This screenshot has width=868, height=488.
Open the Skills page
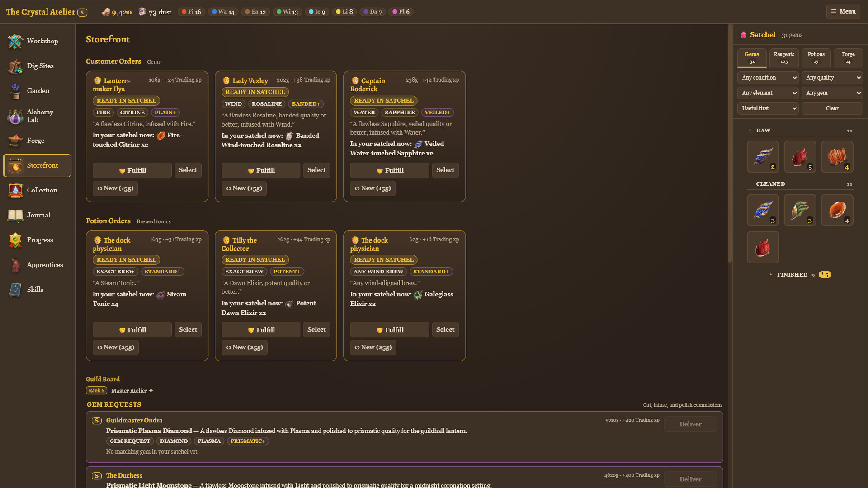pyautogui.click(x=37, y=290)
